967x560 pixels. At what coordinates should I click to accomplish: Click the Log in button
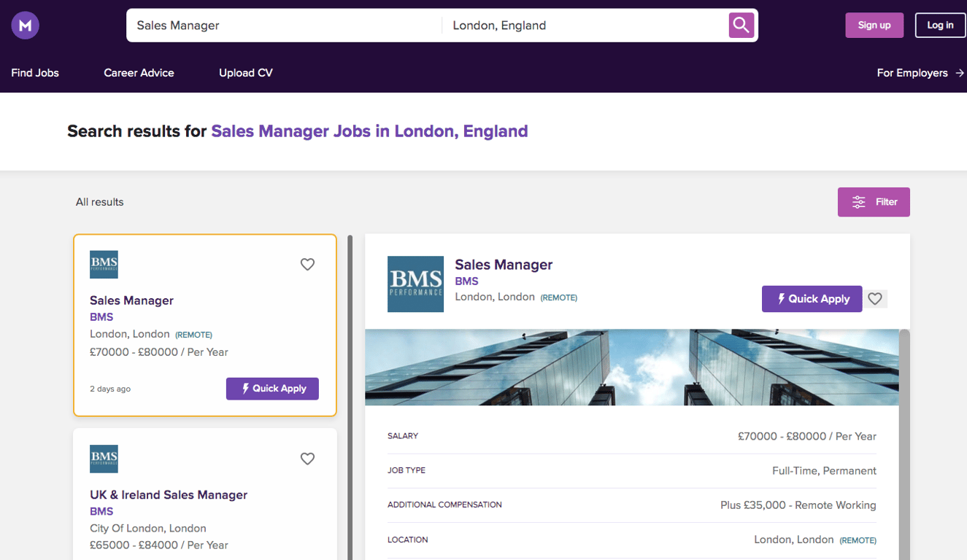940,26
